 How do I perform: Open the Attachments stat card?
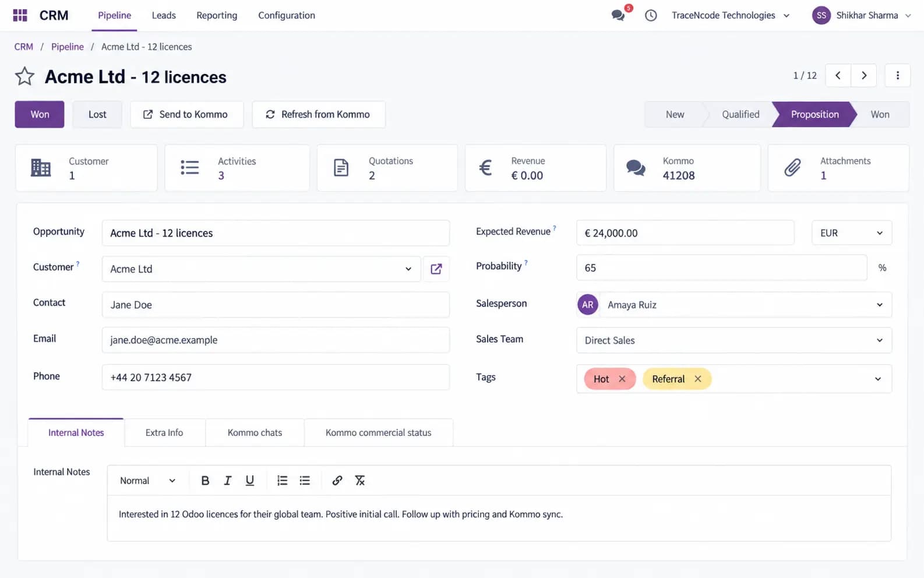(x=838, y=168)
